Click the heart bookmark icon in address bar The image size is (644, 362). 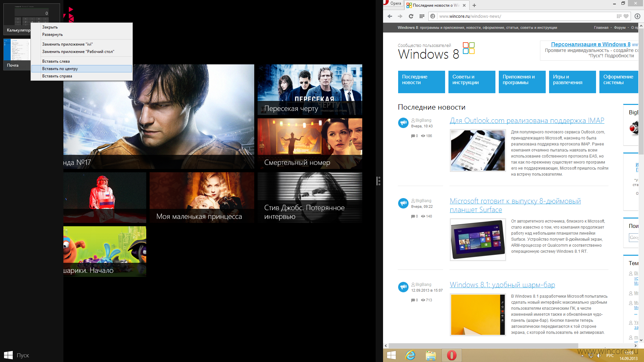[626, 16]
